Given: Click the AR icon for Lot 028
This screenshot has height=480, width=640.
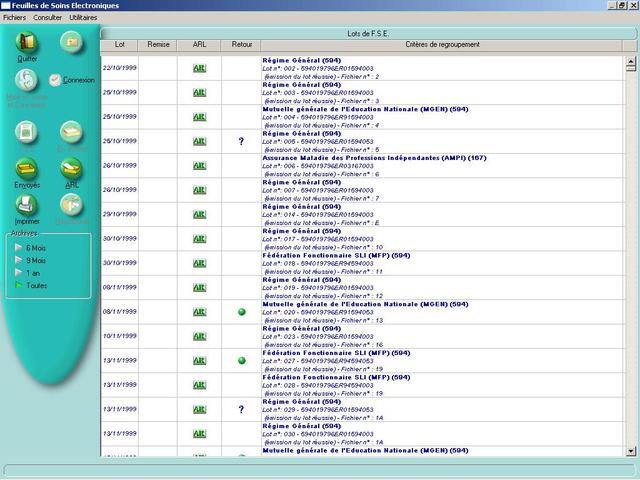Looking at the screenshot, I should click(200, 385).
